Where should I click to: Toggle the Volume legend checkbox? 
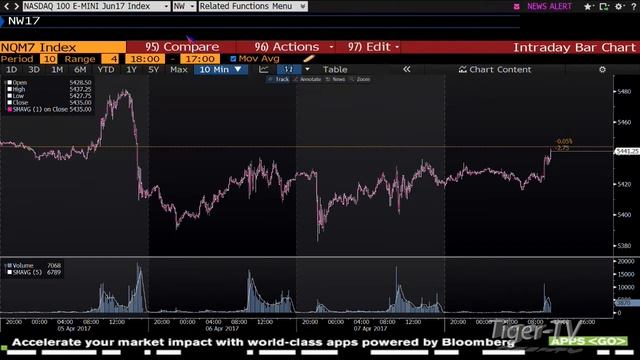9,265
